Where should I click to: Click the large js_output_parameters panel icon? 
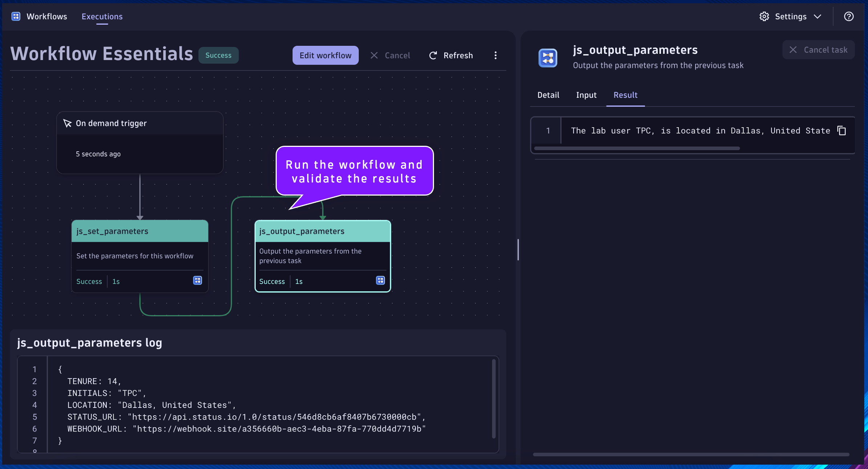click(548, 57)
